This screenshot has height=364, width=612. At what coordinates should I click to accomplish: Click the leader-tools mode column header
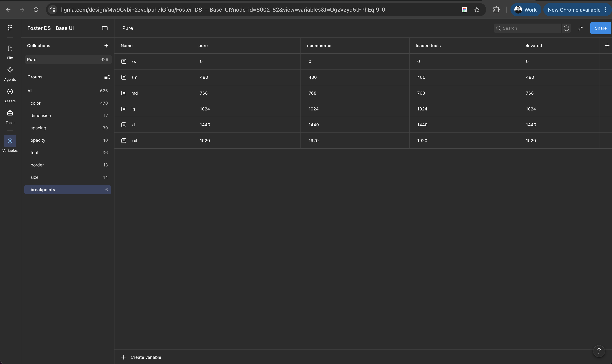pyautogui.click(x=463, y=46)
